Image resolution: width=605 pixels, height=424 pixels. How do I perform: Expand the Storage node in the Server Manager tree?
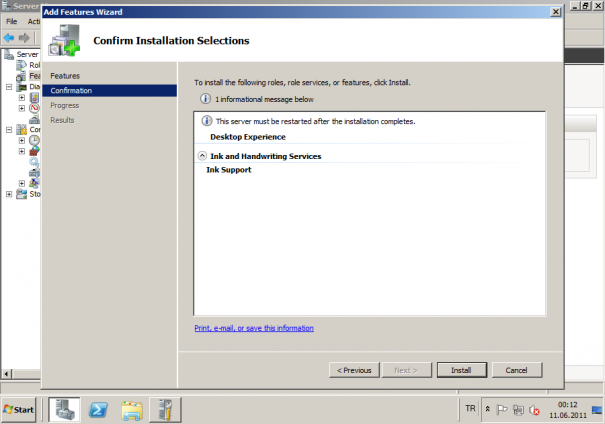click(9, 194)
